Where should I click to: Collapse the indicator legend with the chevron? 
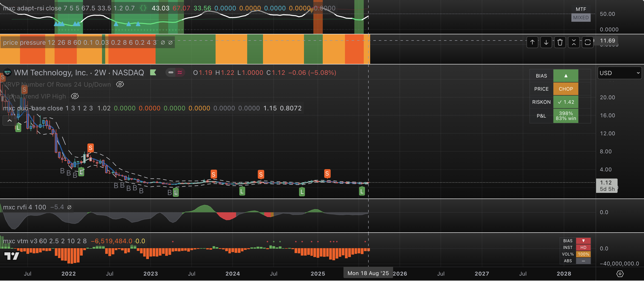(9, 121)
